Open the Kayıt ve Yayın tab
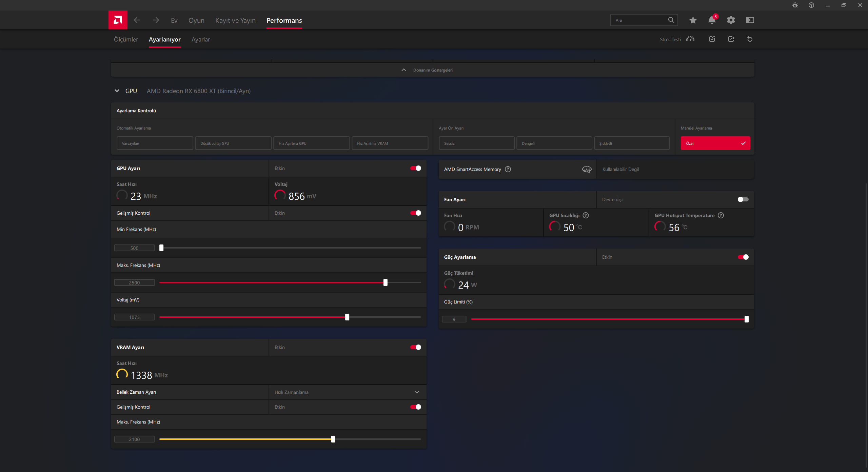 tap(235, 20)
